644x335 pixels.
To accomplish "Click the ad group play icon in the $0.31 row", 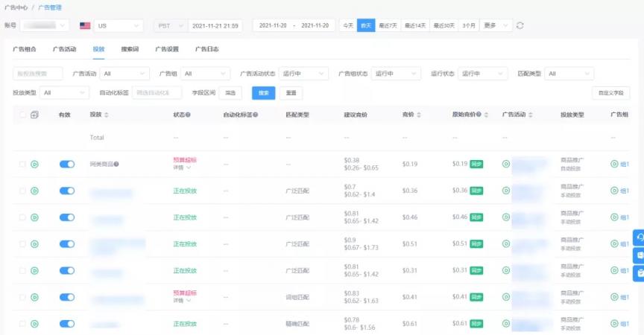I will click(614, 271).
